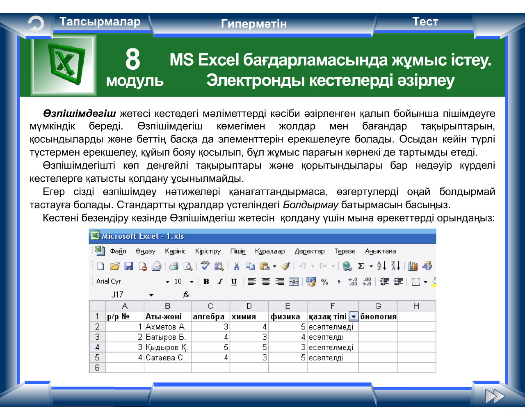Toggle Italic formatting
This screenshot has width=525, height=420.
[x=220, y=282]
